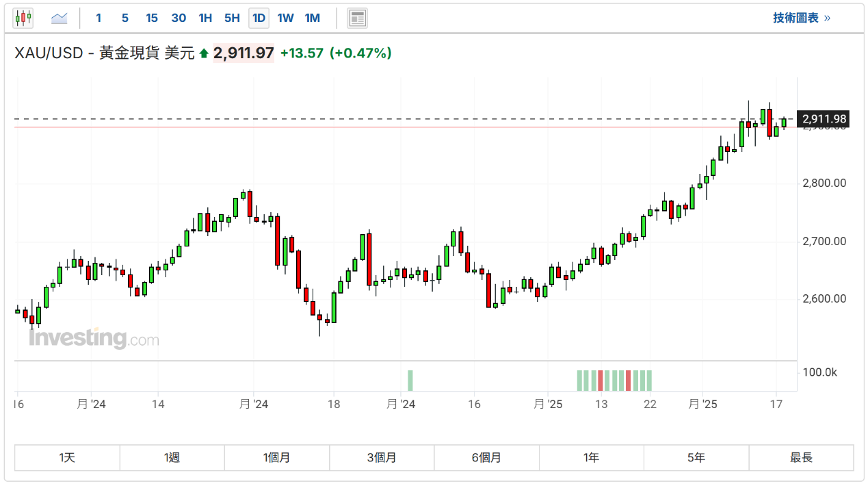Show the 1週 time range
The image size is (868, 486).
172,458
